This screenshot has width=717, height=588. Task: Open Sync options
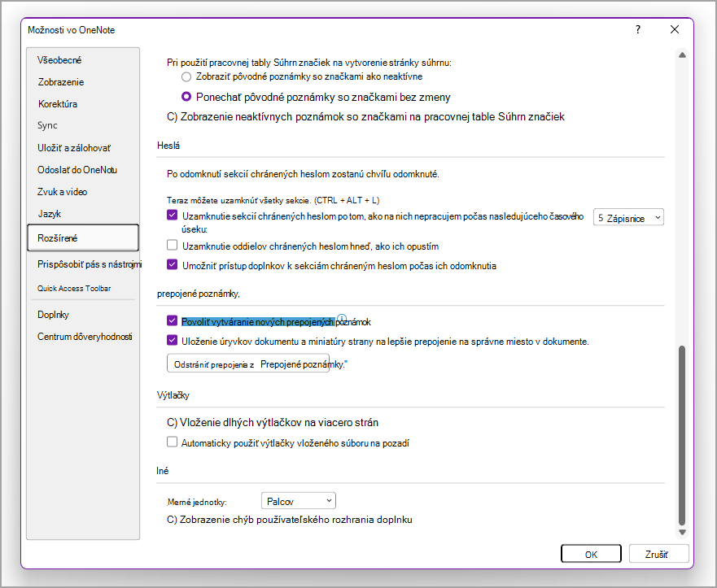click(47, 125)
